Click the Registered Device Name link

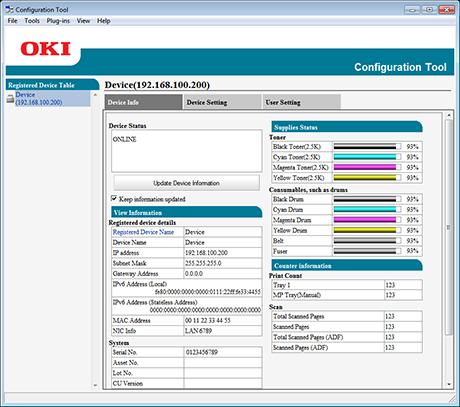(x=143, y=232)
